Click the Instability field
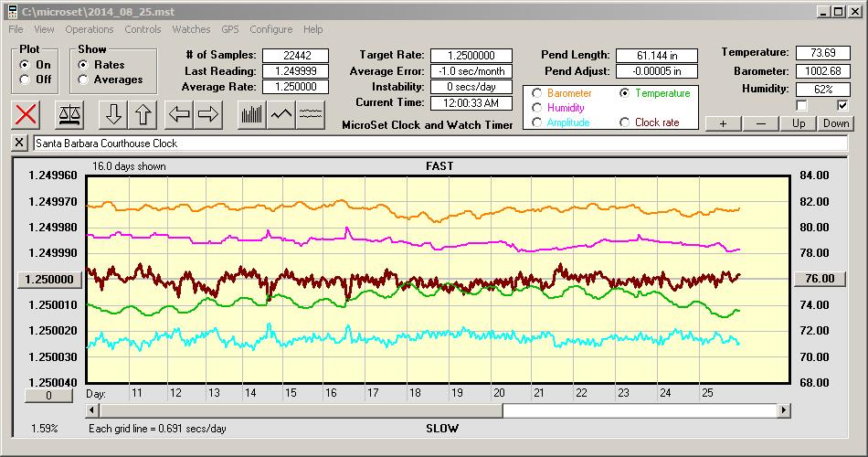 (471, 87)
